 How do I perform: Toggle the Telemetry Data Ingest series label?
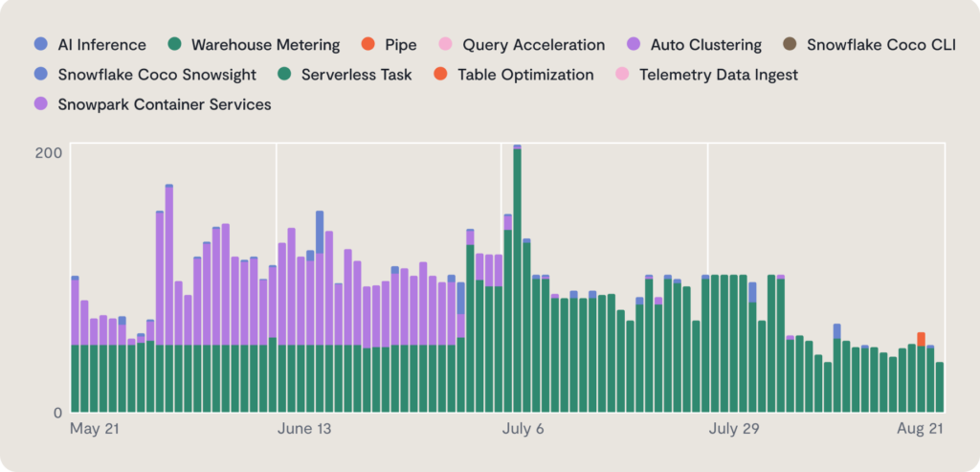(719, 75)
